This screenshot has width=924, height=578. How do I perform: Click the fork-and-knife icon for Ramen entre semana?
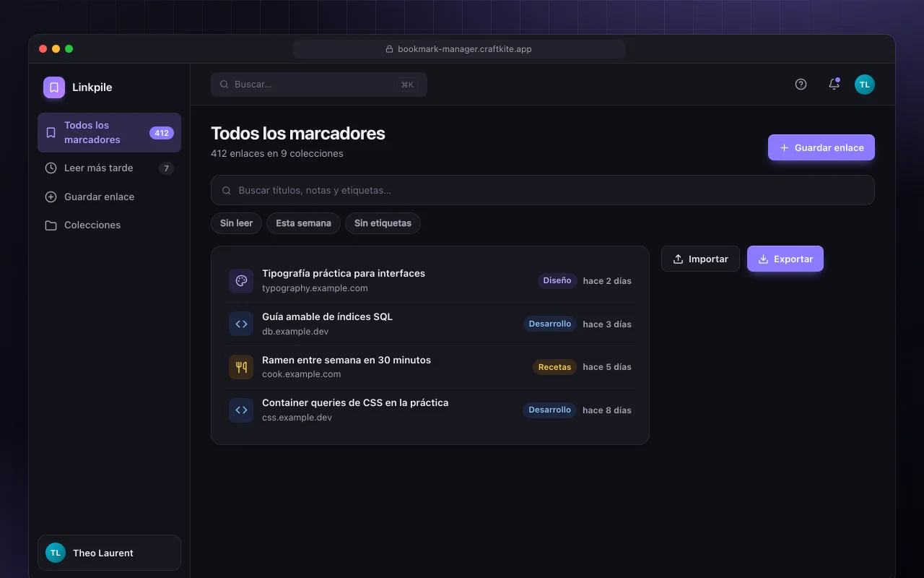tap(241, 367)
